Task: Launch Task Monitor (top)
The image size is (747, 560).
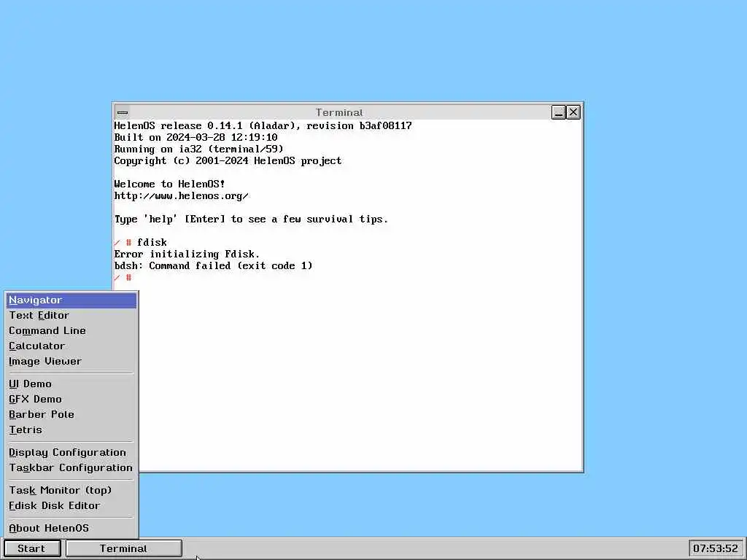Action: click(71, 490)
